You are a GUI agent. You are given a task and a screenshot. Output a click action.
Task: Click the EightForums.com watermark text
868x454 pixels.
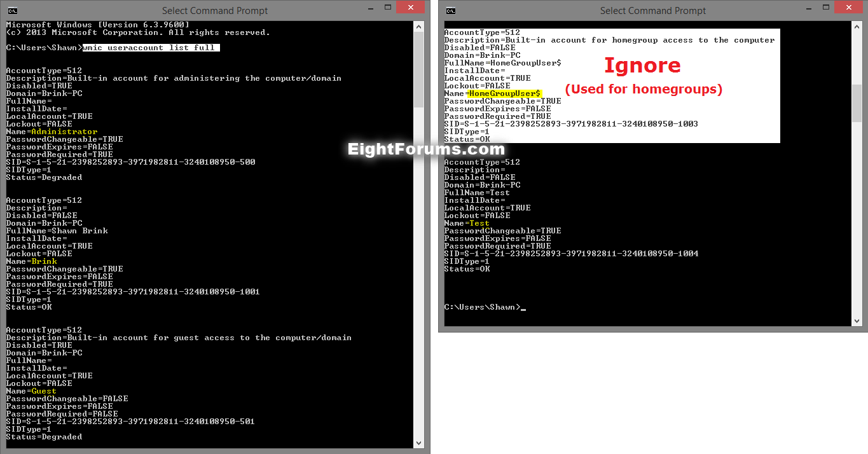(x=426, y=150)
